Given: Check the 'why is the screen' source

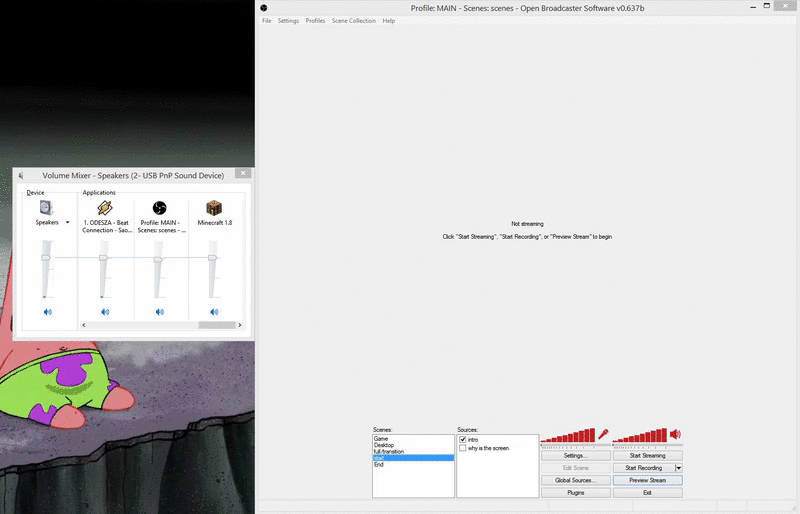Looking at the screenshot, I should 463,448.
